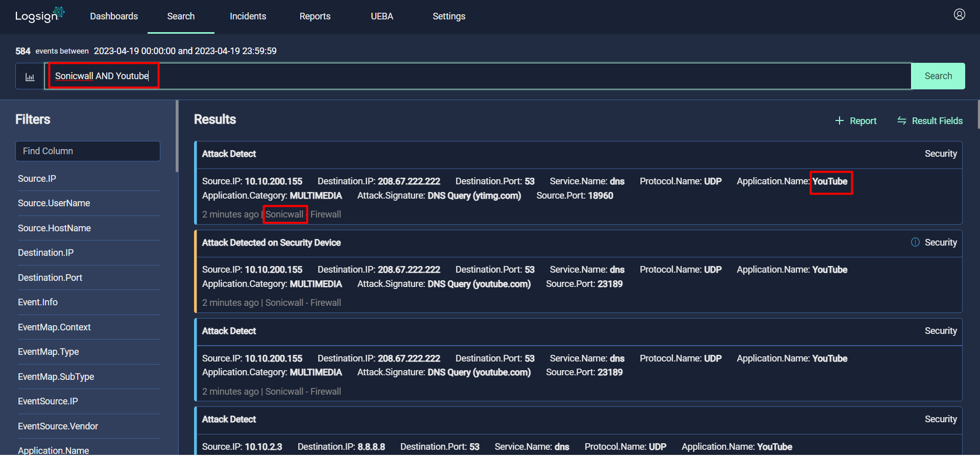
Task: Go to the Incidents tab
Action: click(248, 16)
